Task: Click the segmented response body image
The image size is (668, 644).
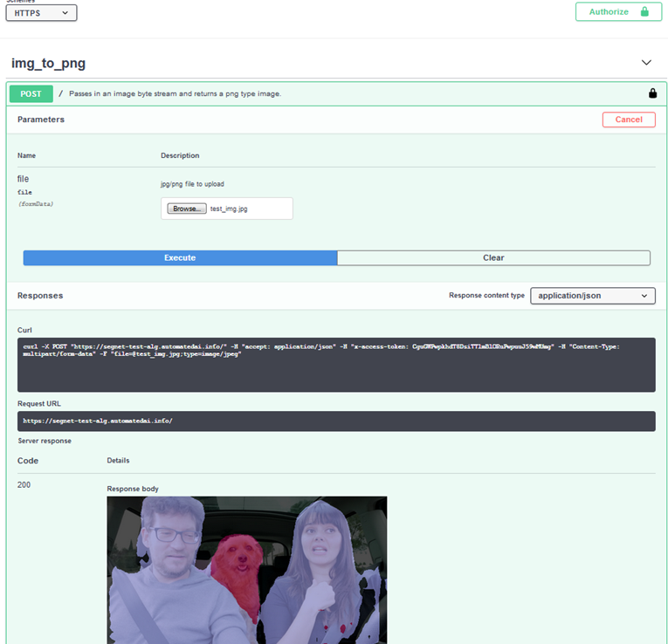Action: point(247,571)
